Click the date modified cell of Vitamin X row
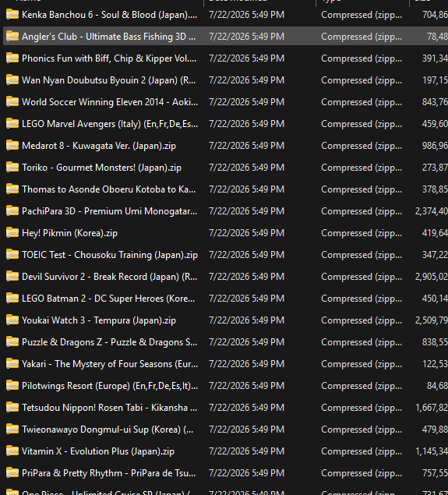The image size is (448, 495). 246,451
